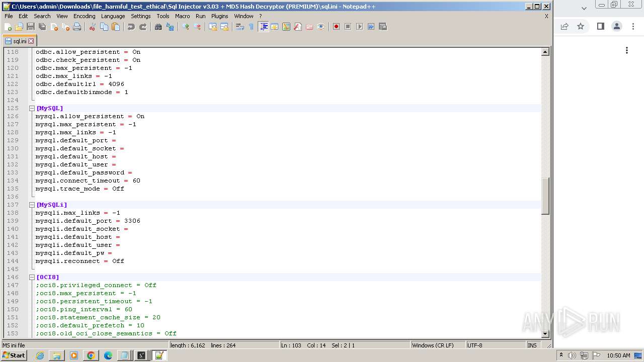This screenshot has height=362, width=644.
Task: Click the volume tray icon
Action: [572, 355]
